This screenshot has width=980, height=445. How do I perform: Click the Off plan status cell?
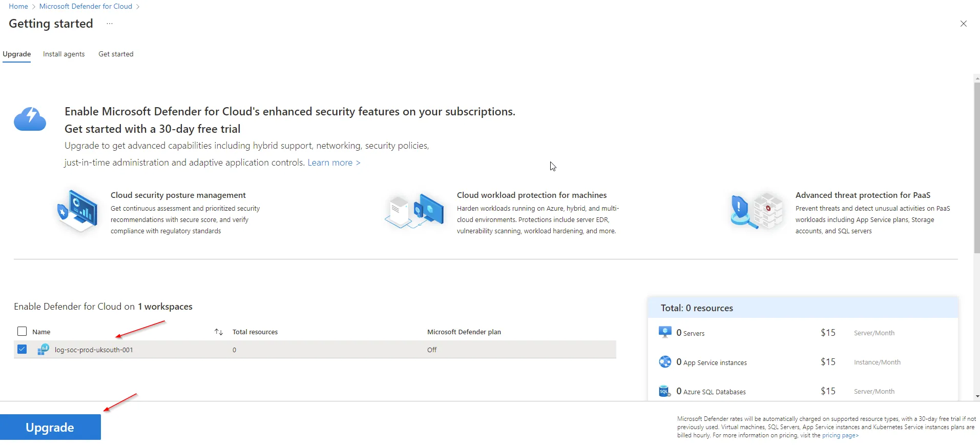[x=432, y=350]
